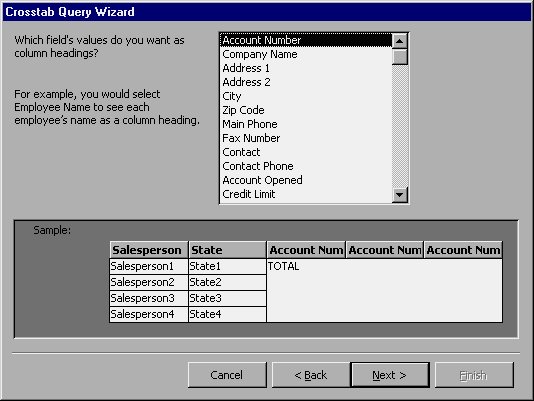The height and width of the screenshot is (401, 534).
Task: Select the Fax Number field
Action: tap(306, 138)
